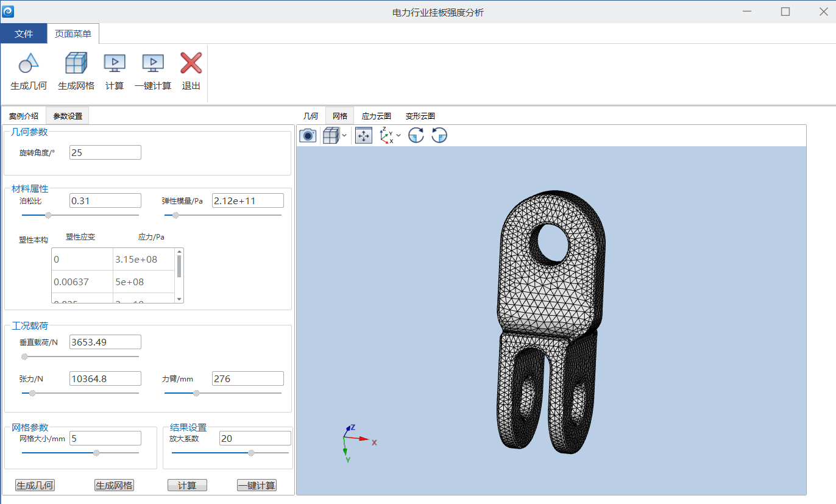Expand the axis orientation dropdown arrow
This screenshot has width=836, height=504.
pos(399,136)
